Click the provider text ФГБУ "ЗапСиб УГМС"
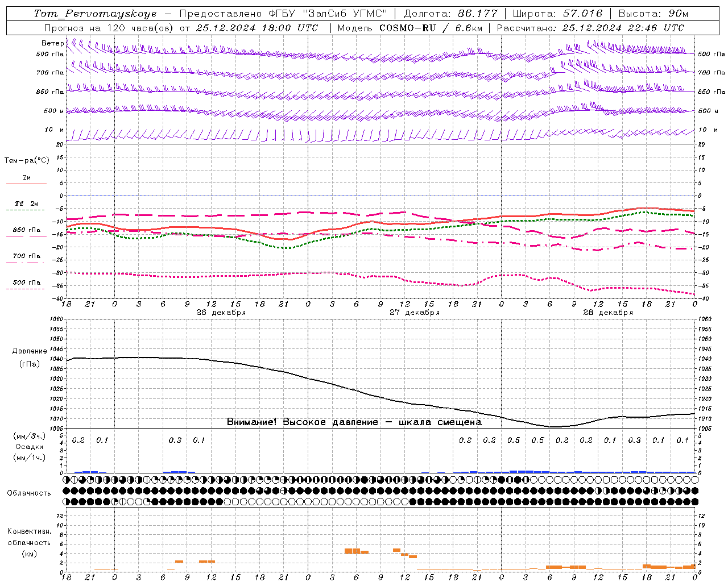 (x=327, y=14)
